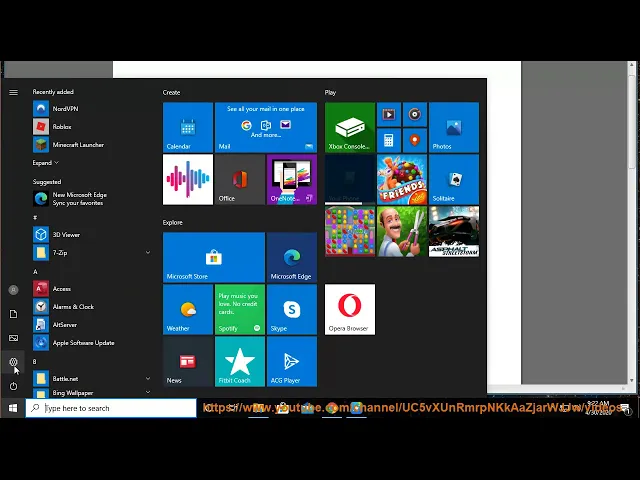
Task: Open the Calculator small tile
Action: pos(389,140)
